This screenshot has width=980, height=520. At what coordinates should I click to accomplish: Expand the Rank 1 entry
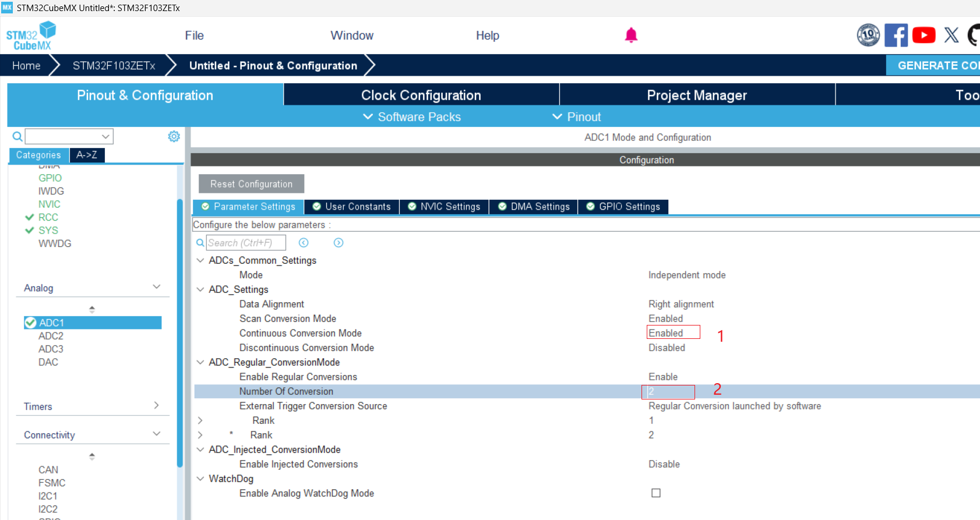coord(200,420)
